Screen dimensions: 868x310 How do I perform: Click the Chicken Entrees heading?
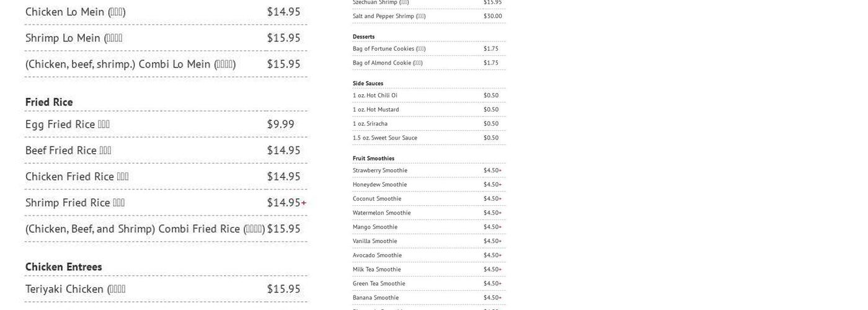(63, 267)
